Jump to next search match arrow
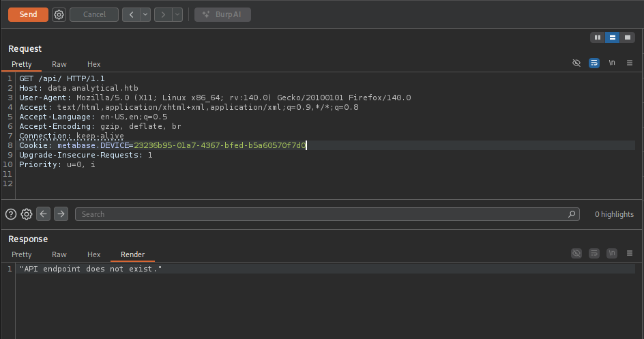Image resolution: width=644 pixels, height=339 pixels. click(x=61, y=214)
